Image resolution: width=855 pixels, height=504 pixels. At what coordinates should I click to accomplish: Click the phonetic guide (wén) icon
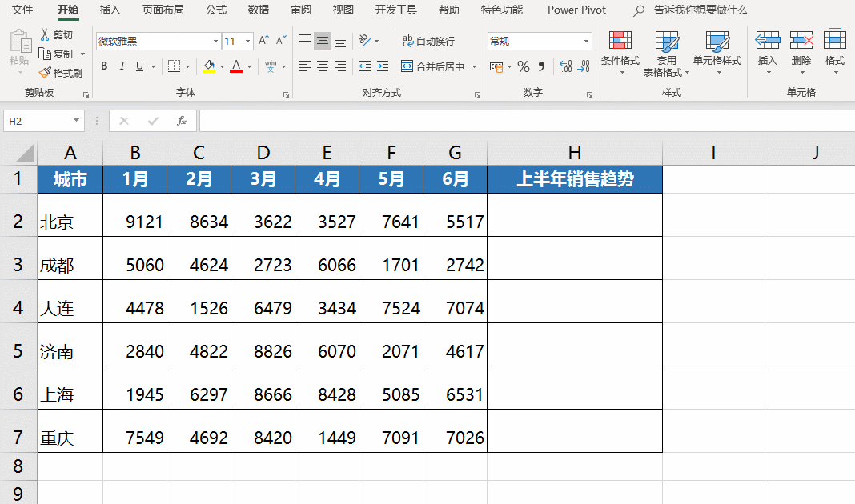[x=271, y=66]
